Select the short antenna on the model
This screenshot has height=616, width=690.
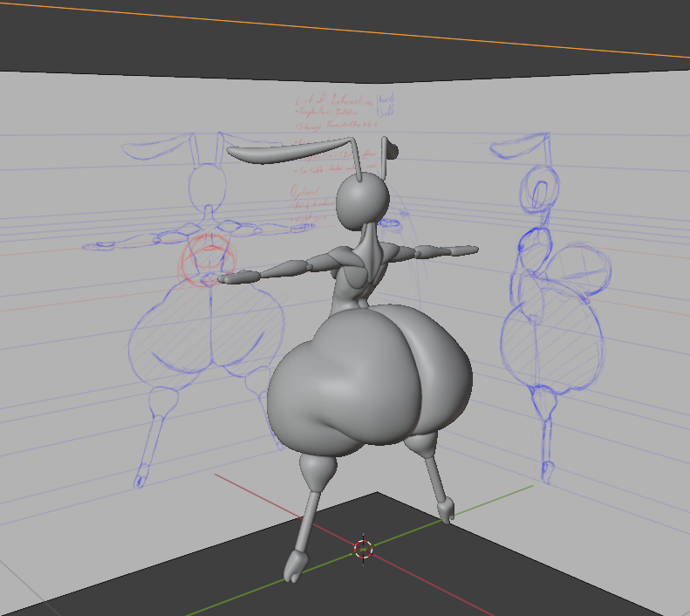pos(387,152)
